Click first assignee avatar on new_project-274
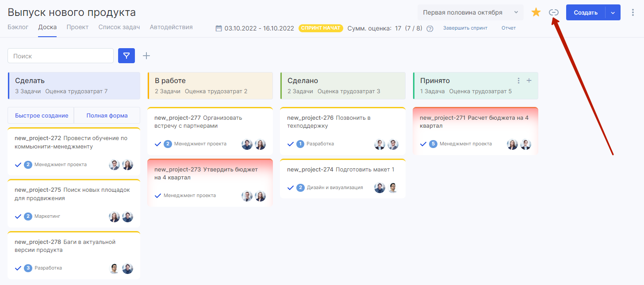Viewport: 644px width, 285px height. 379,188
